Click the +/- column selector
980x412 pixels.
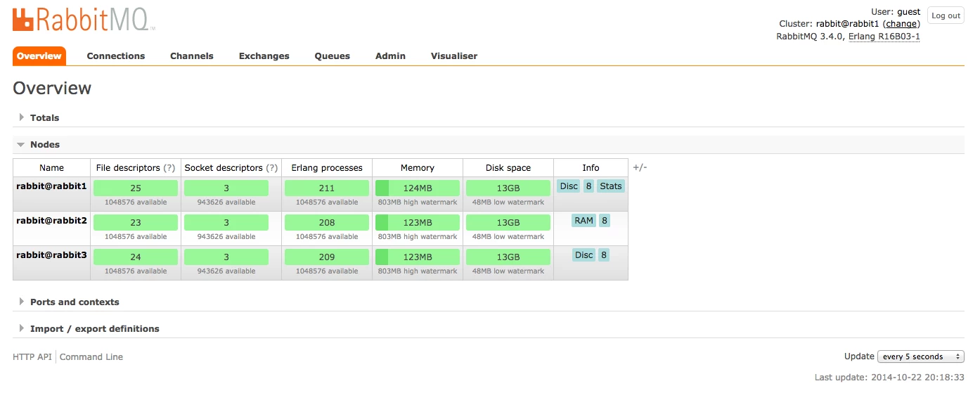(x=640, y=167)
